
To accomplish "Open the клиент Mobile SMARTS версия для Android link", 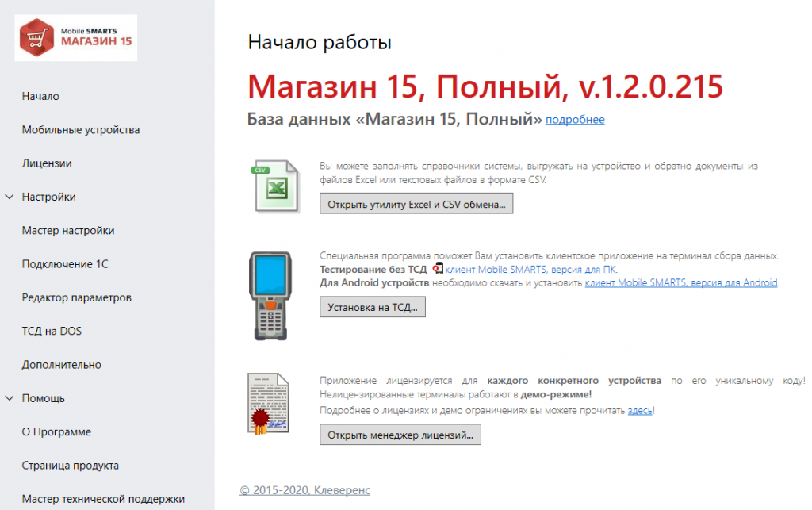I will pos(681,282).
